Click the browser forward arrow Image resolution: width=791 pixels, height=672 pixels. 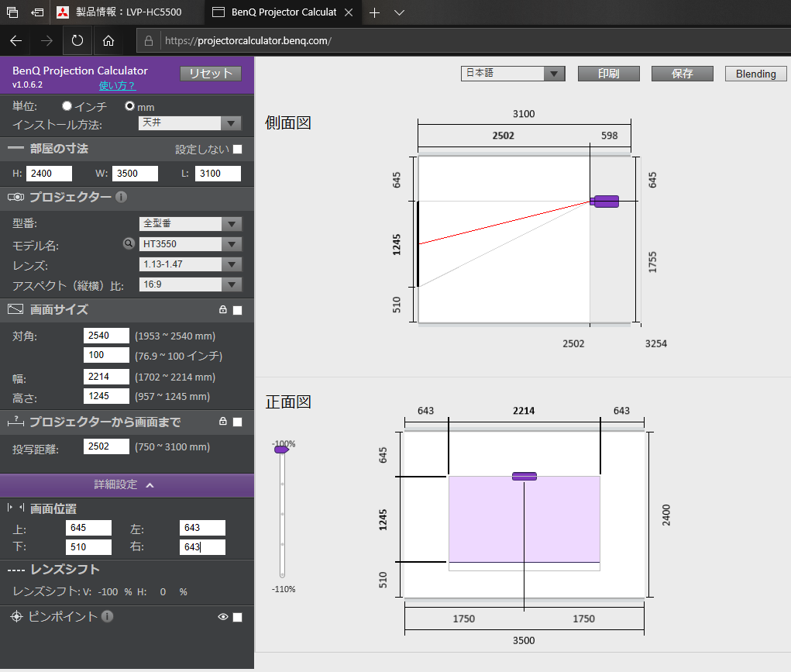46,41
